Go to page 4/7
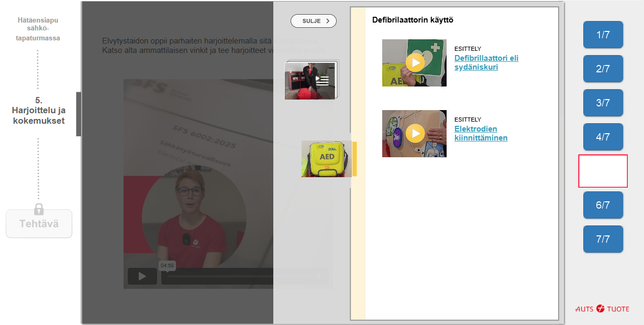This screenshot has width=644, height=325. point(603,137)
